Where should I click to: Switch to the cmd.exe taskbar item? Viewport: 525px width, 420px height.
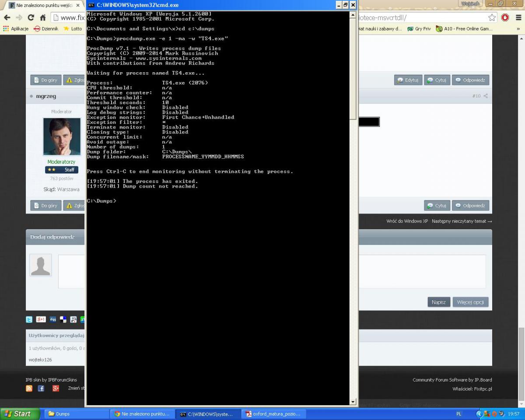(208, 414)
